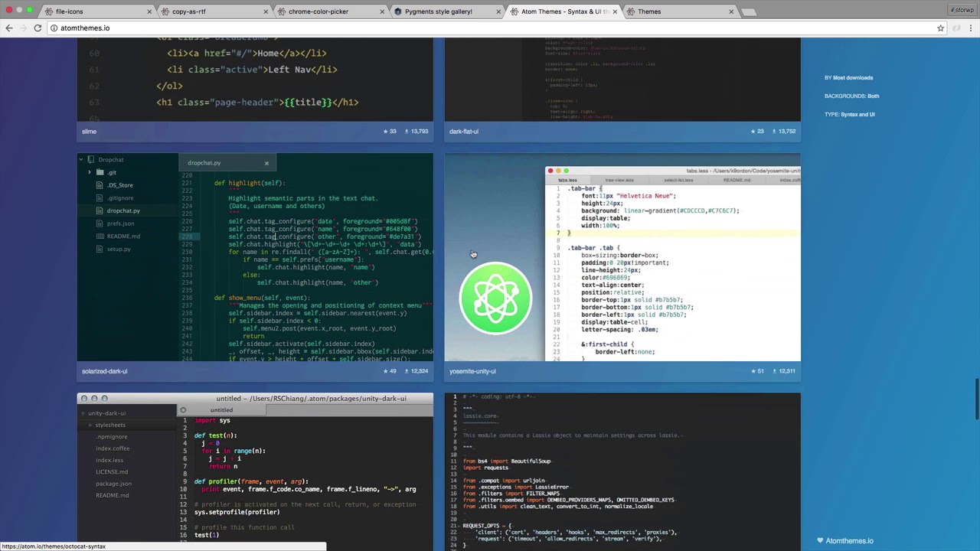Open the slime theme preview image
This screenshot has height=551, width=980.
(x=255, y=80)
